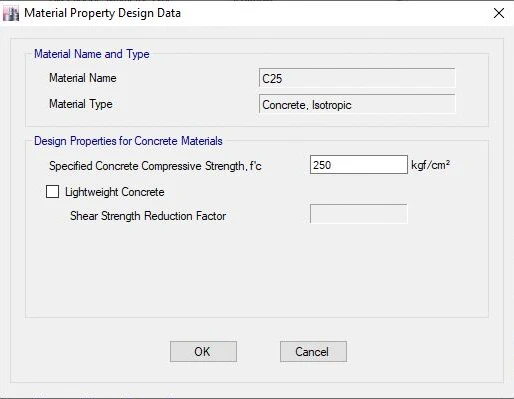Click the application icon in title bar
The height and width of the screenshot is (399, 514).
coord(11,14)
